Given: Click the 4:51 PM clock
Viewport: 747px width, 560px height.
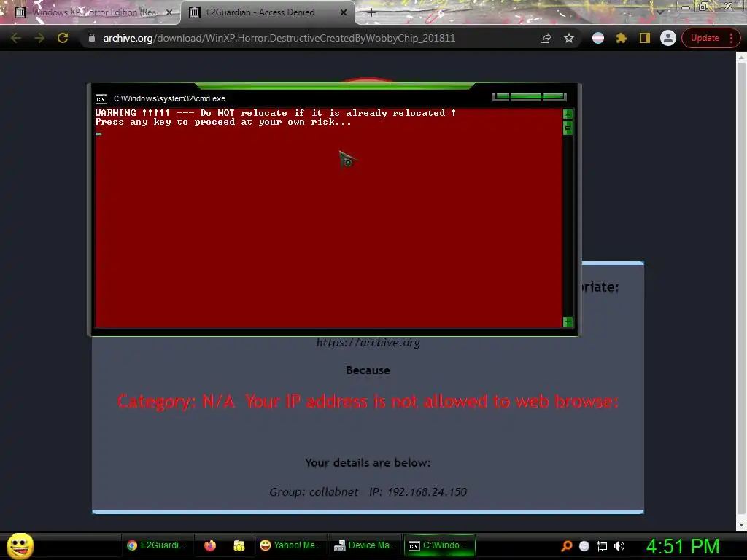Looking at the screenshot, I should 683,546.
